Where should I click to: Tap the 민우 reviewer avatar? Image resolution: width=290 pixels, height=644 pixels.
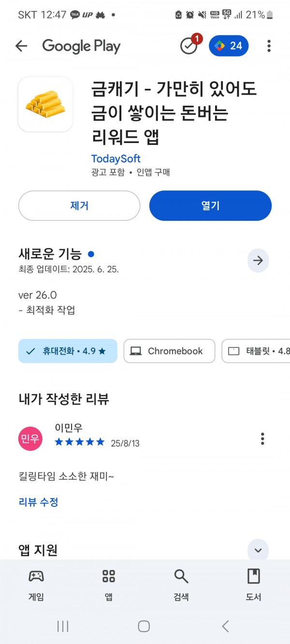point(30,439)
